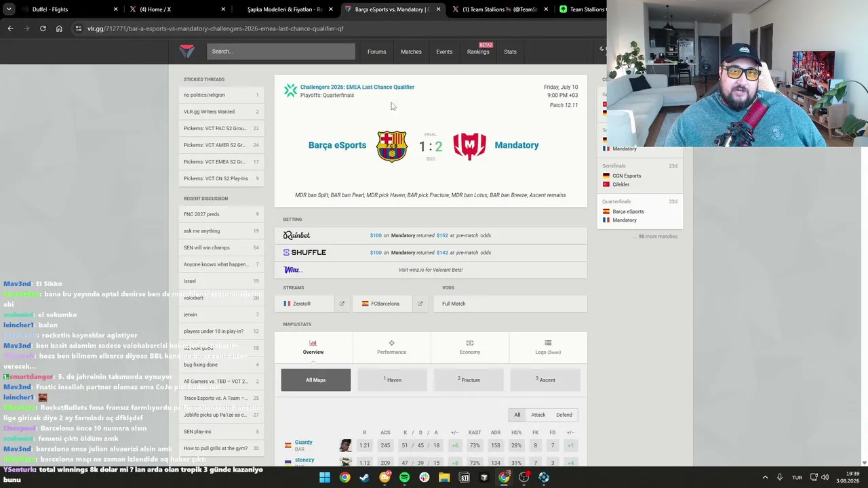Open OBS Studio from the taskbar
This screenshot has height=488, width=868.
(x=524, y=478)
